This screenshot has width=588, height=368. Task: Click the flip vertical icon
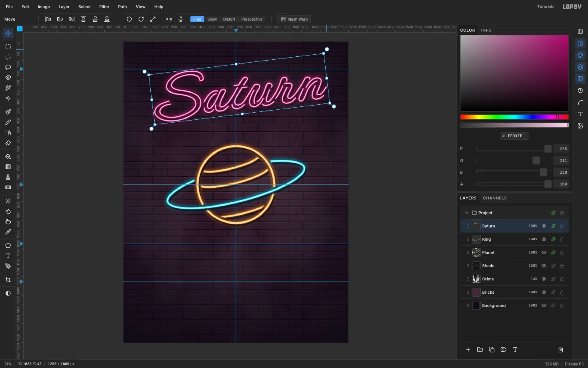(x=181, y=19)
